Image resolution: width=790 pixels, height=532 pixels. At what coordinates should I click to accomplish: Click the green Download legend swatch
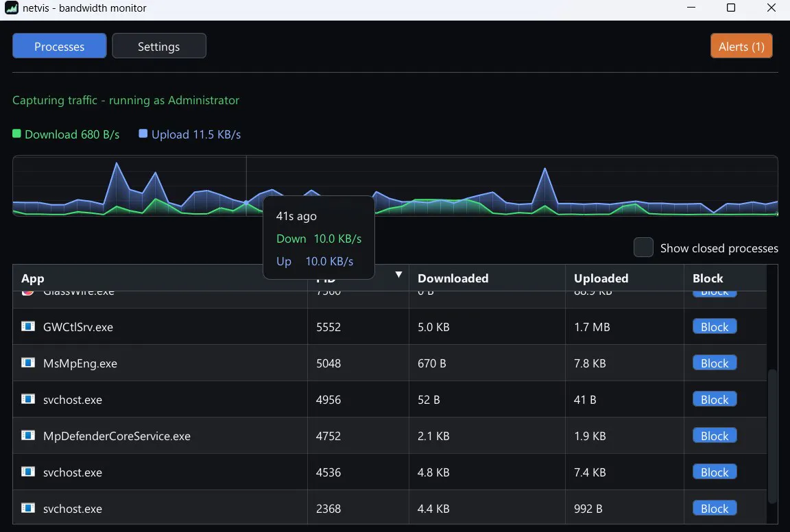click(x=16, y=134)
